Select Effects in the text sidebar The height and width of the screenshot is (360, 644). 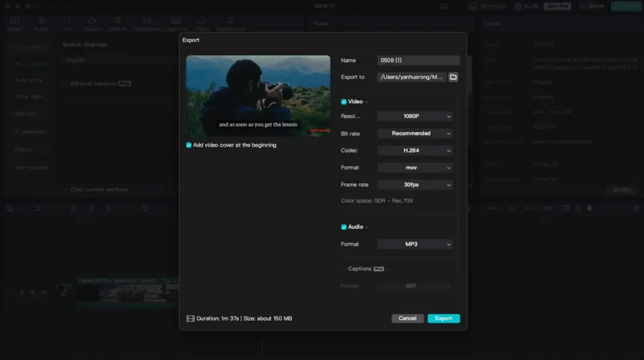pyautogui.click(x=23, y=150)
